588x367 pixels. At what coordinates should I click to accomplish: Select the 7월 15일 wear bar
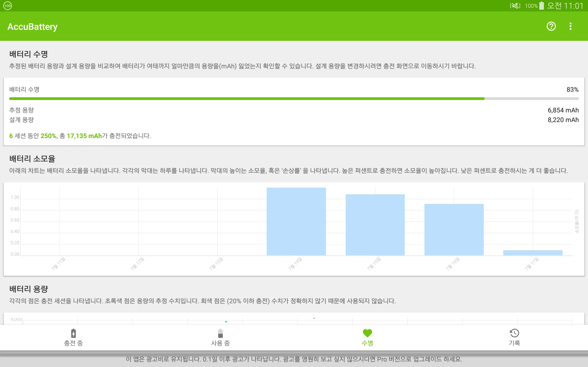coord(375,225)
